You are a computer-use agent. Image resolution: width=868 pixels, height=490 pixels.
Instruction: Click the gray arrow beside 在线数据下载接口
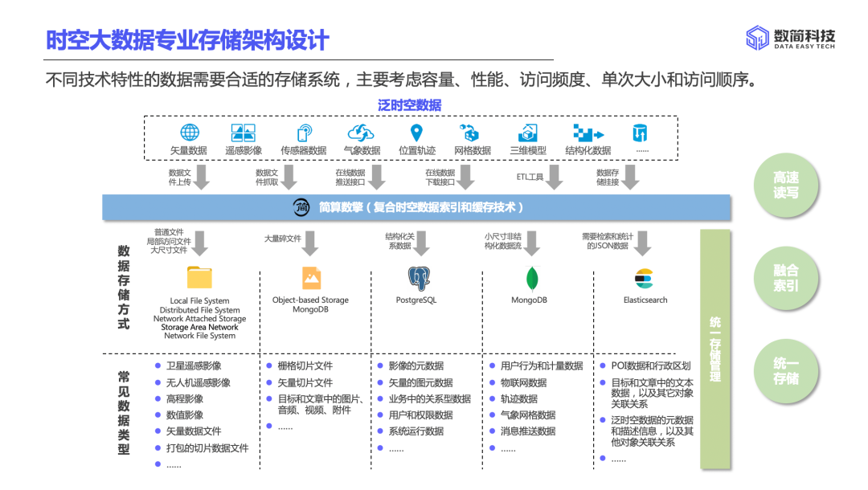pos(467,177)
